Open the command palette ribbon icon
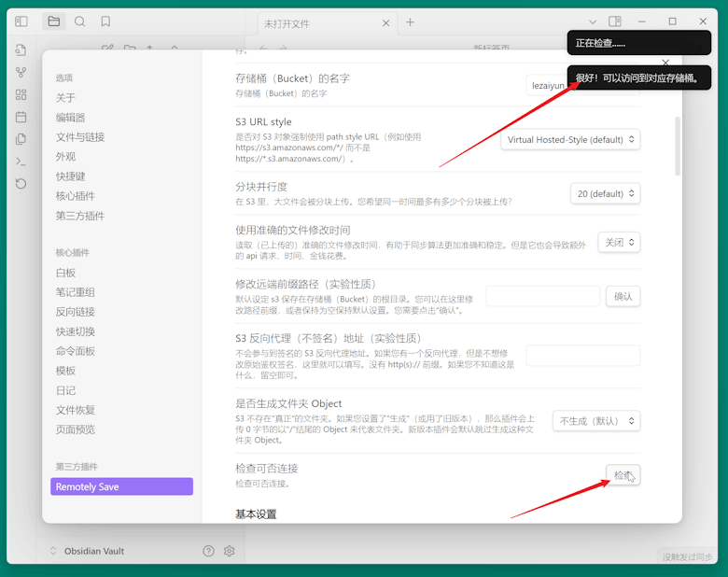728x577 pixels. click(21, 162)
